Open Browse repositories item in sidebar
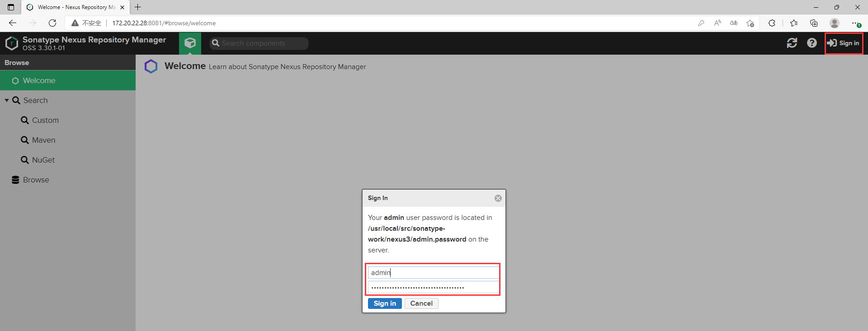The width and height of the screenshot is (868, 331). [36, 180]
